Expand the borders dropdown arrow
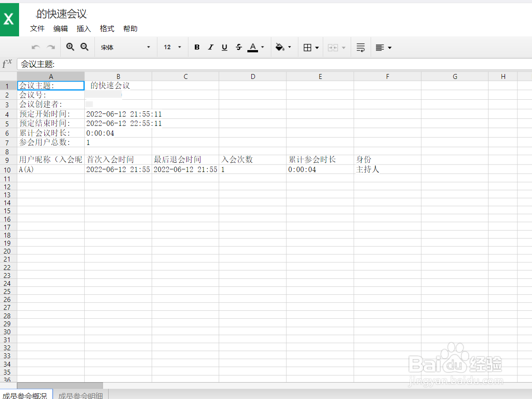Image resolution: width=532 pixels, height=399 pixels. 317,47
